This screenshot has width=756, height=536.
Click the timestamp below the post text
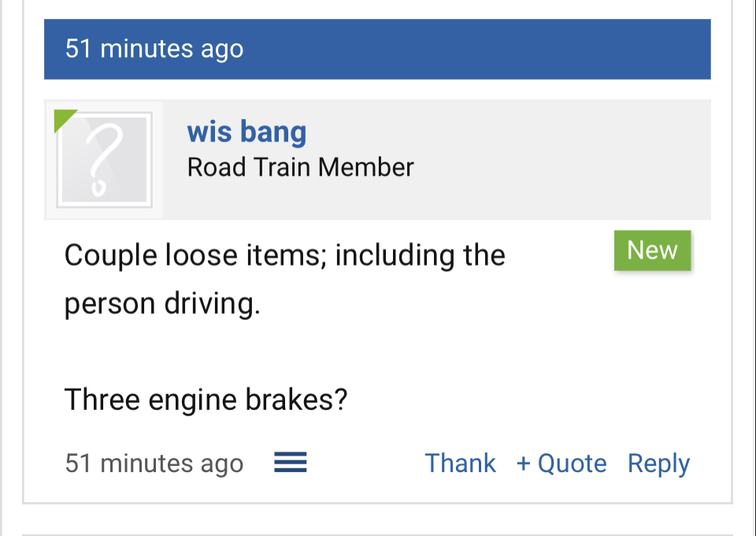tap(154, 463)
